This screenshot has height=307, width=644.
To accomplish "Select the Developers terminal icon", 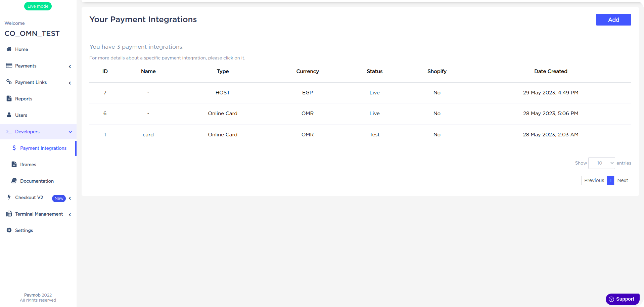I will click(x=9, y=132).
